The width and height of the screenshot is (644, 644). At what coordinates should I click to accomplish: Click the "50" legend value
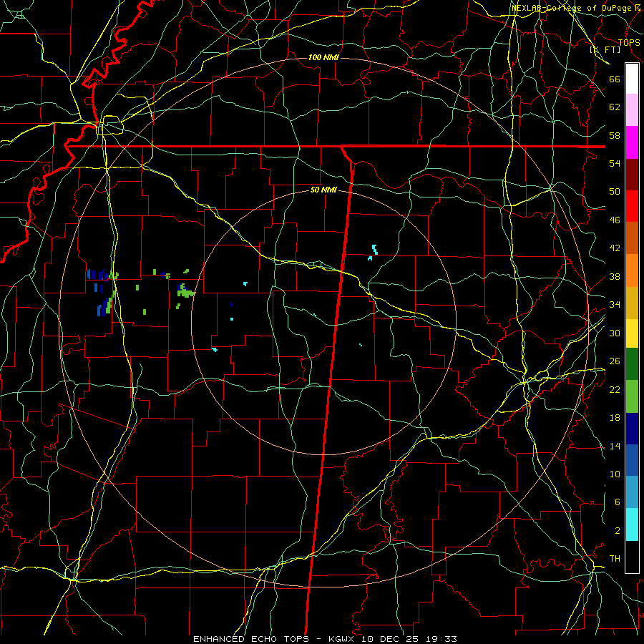tap(615, 192)
